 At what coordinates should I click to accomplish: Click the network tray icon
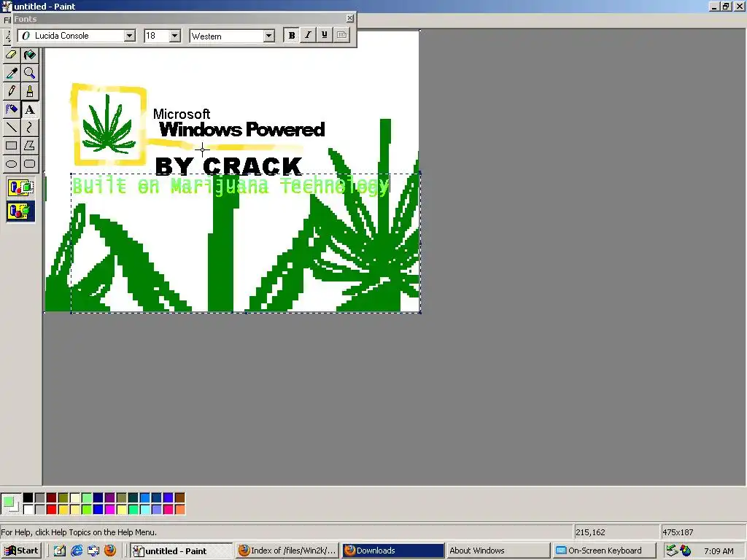pos(672,551)
